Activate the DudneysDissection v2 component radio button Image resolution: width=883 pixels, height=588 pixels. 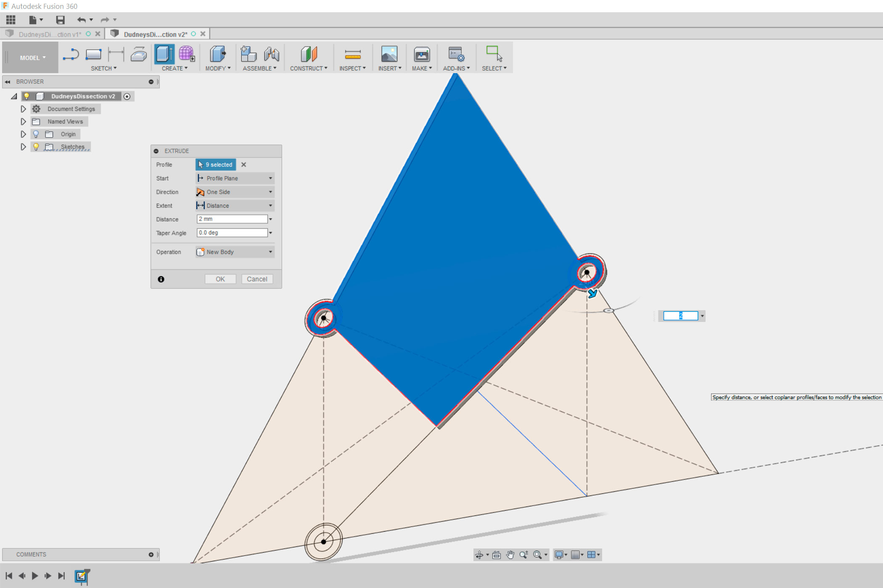point(127,96)
